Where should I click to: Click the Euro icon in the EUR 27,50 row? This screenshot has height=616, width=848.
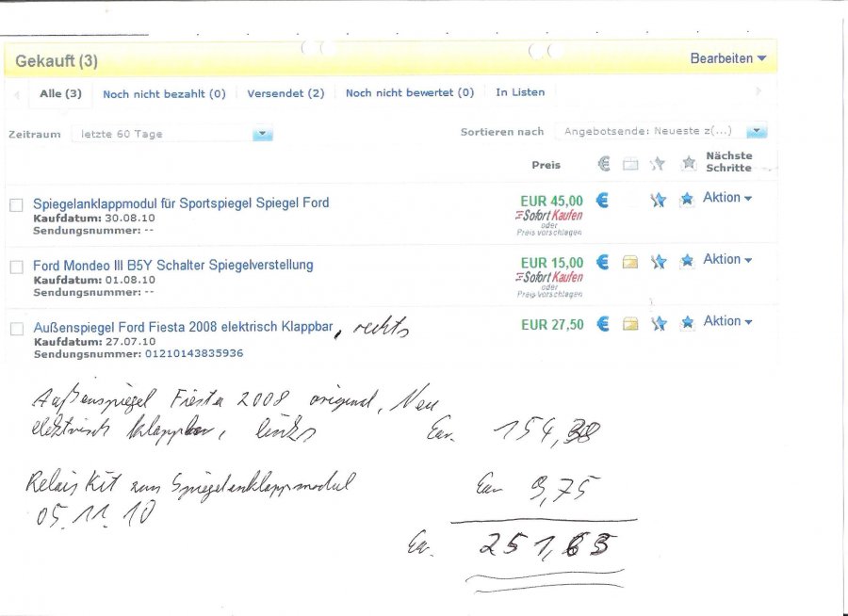(603, 324)
